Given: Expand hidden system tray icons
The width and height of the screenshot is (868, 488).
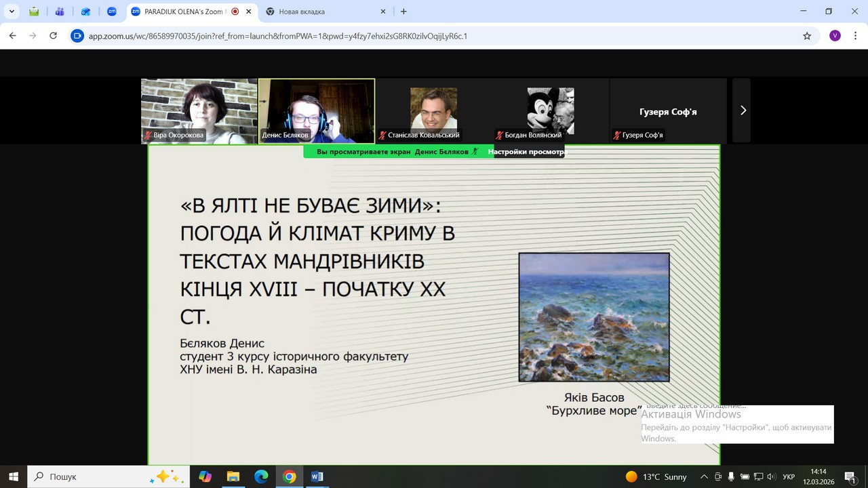Looking at the screenshot, I should pos(704,476).
